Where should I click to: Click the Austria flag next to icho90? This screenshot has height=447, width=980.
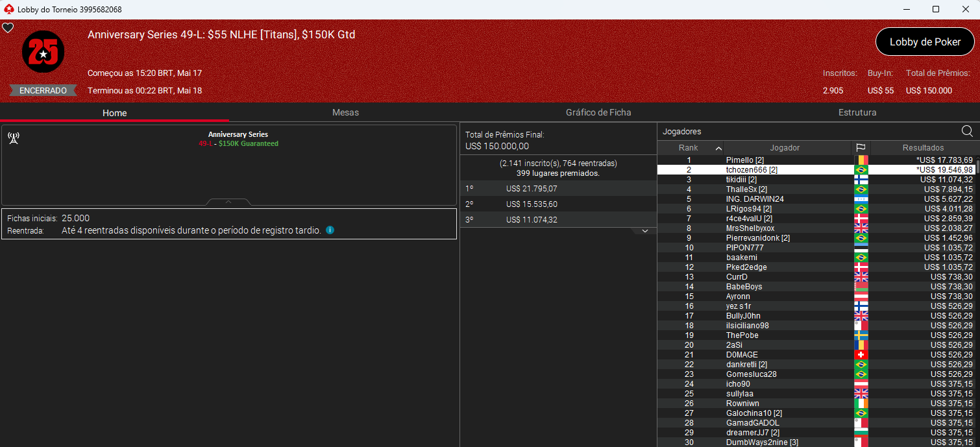point(861,384)
